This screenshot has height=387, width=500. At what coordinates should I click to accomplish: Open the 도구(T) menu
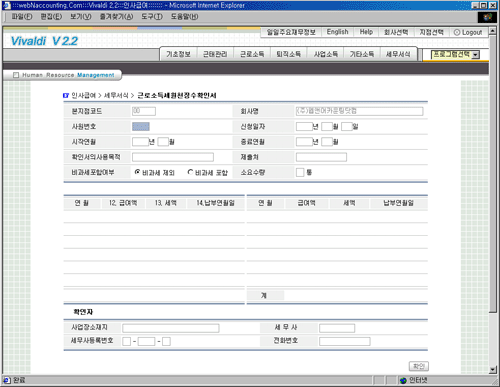coord(152,17)
